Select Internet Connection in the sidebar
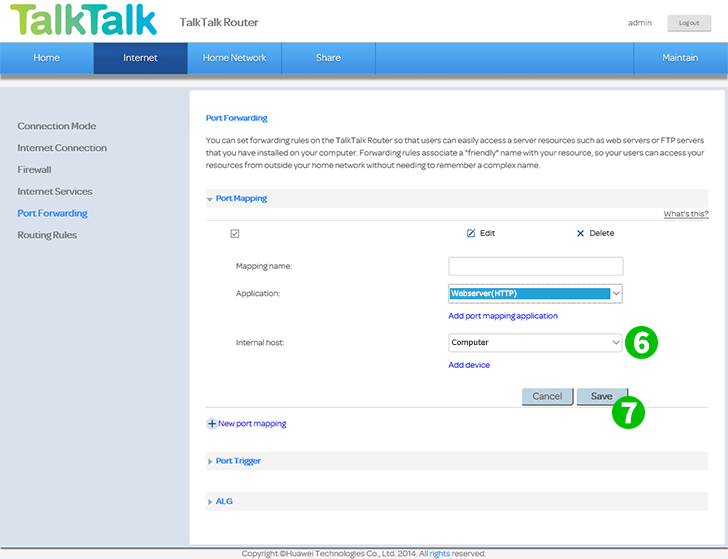This screenshot has height=559, width=728. [x=62, y=148]
